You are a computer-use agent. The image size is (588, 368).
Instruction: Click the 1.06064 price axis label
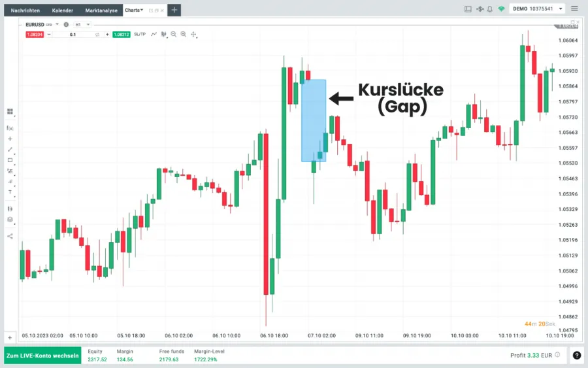(x=568, y=40)
